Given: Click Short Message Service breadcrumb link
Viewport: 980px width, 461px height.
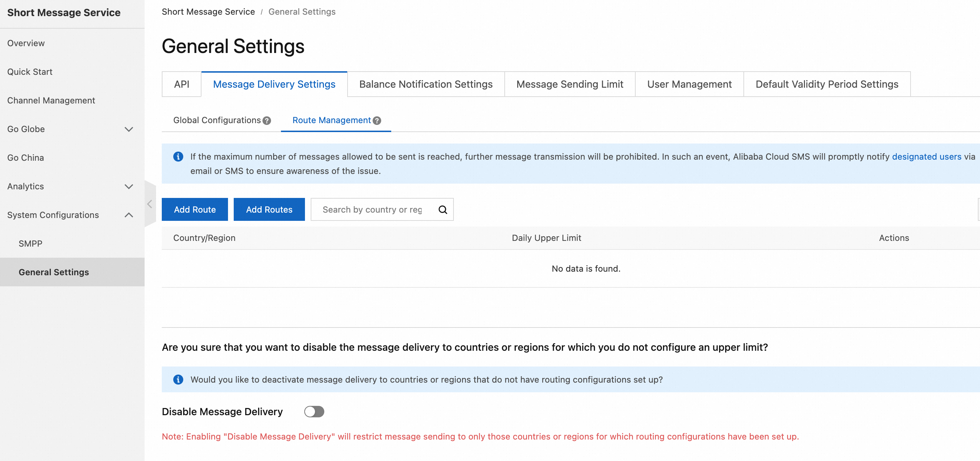Looking at the screenshot, I should point(208,12).
